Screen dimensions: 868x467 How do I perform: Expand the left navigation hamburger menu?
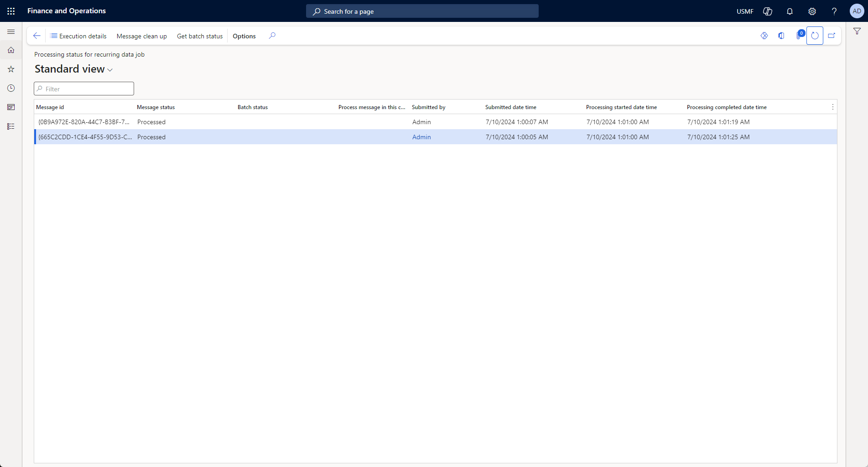pyautogui.click(x=11, y=31)
